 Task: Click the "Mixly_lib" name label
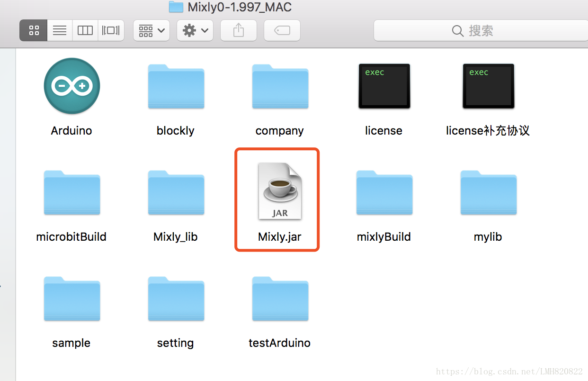[x=176, y=237]
